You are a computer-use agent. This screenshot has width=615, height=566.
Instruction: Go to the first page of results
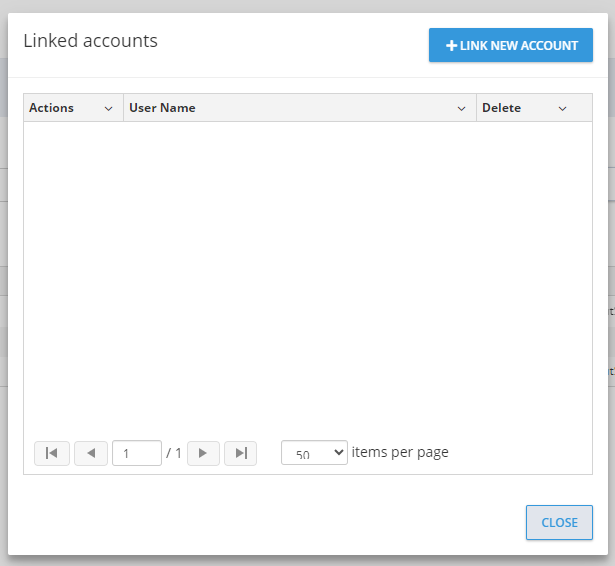52,453
